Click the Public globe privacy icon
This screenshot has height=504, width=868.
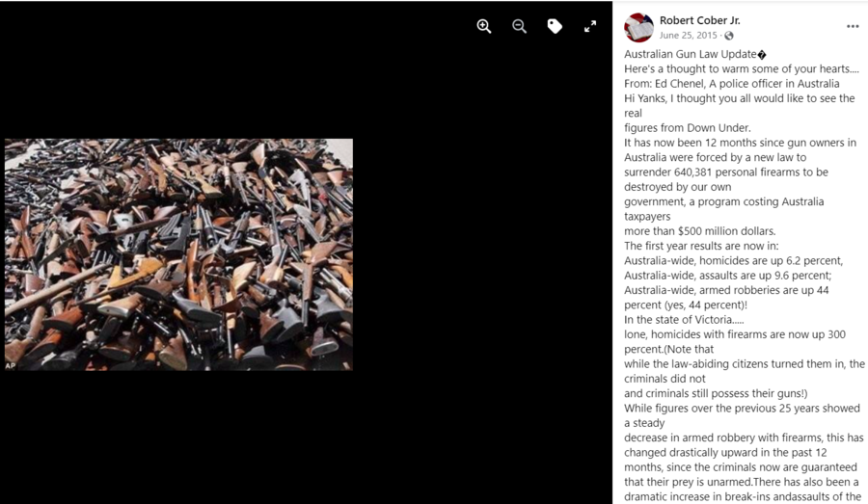[729, 36]
